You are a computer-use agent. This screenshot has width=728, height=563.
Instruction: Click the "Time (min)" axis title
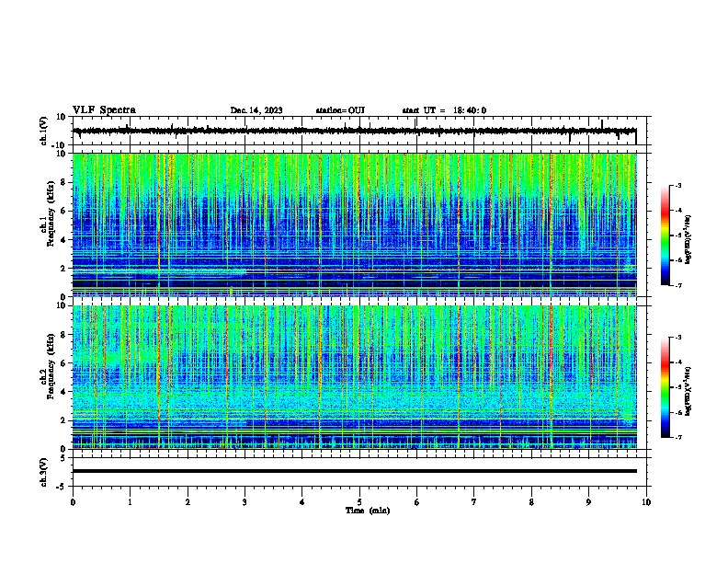(368, 511)
